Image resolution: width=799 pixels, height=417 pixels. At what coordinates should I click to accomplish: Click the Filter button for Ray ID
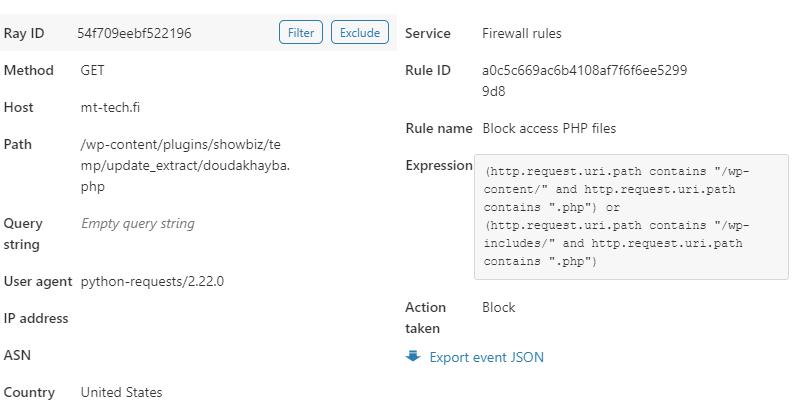300,33
